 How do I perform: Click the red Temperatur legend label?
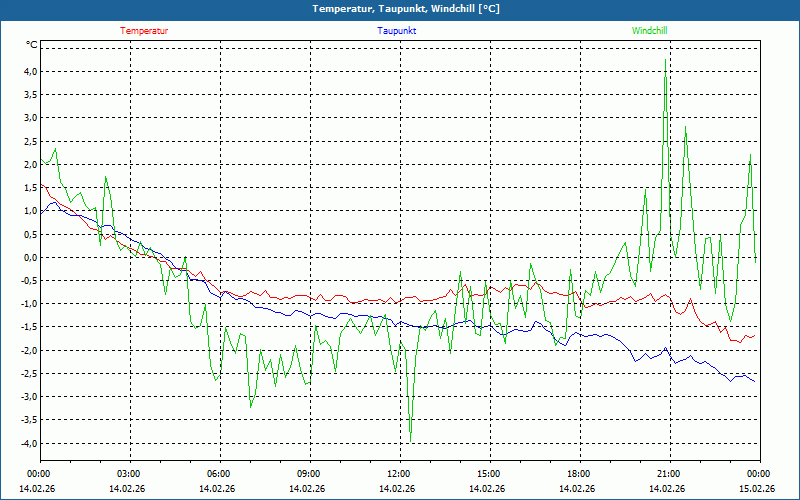[x=144, y=31]
